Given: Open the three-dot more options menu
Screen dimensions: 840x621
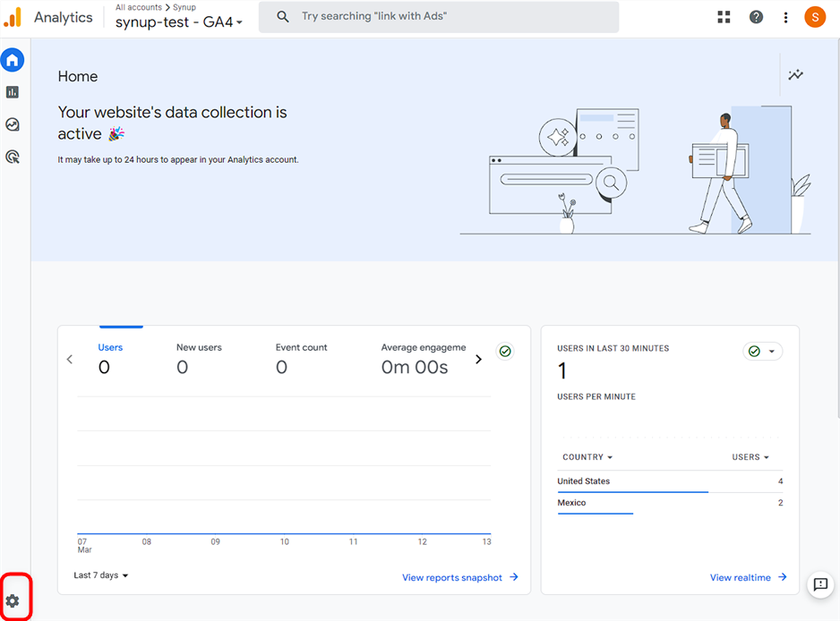Looking at the screenshot, I should pyautogui.click(x=785, y=17).
